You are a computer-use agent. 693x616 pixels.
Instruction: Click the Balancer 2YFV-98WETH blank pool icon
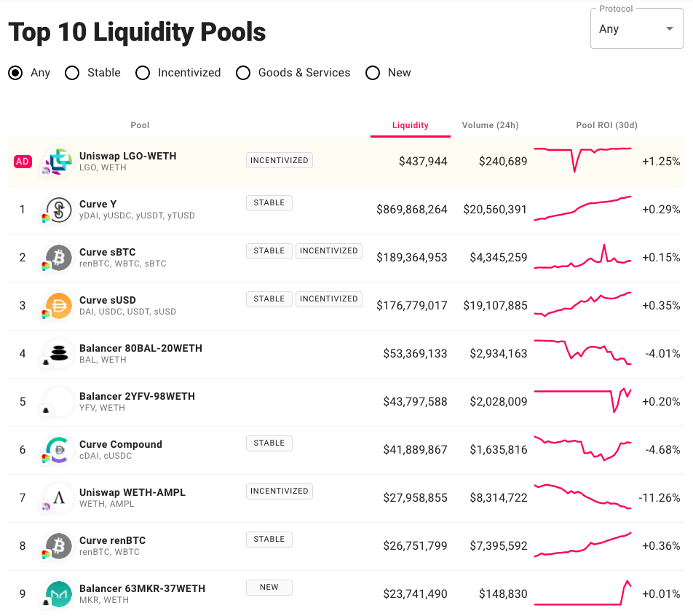pyautogui.click(x=59, y=402)
